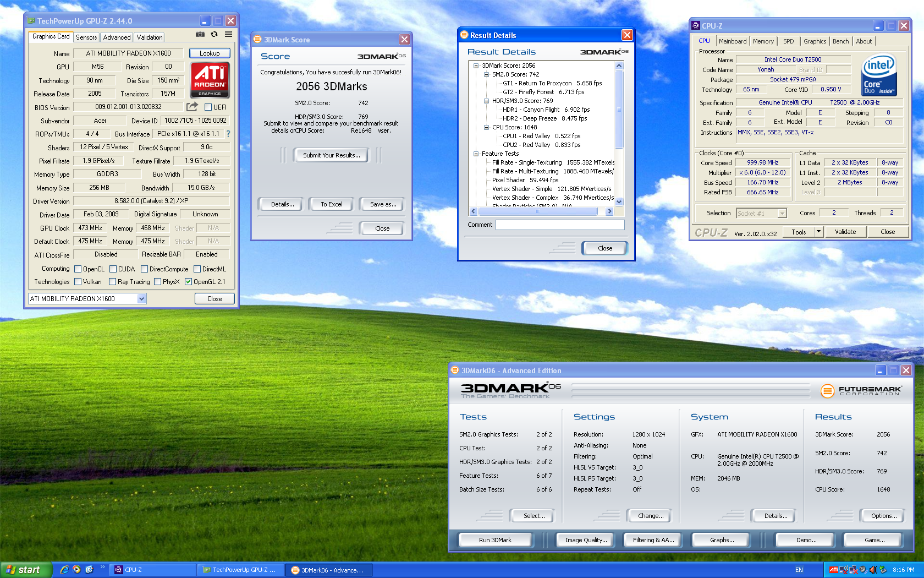Click the Comment input field
924x578 pixels.
(x=559, y=225)
